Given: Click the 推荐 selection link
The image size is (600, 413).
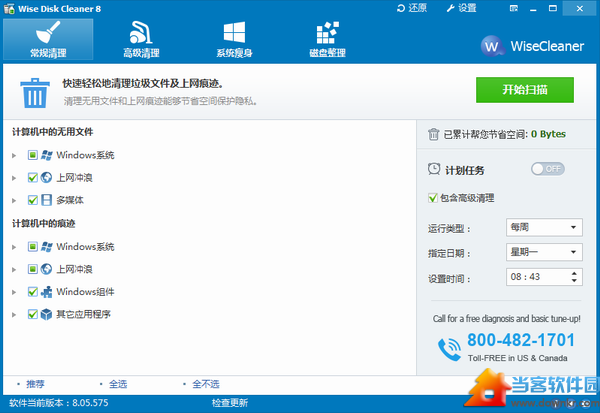Looking at the screenshot, I should (x=35, y=384).
